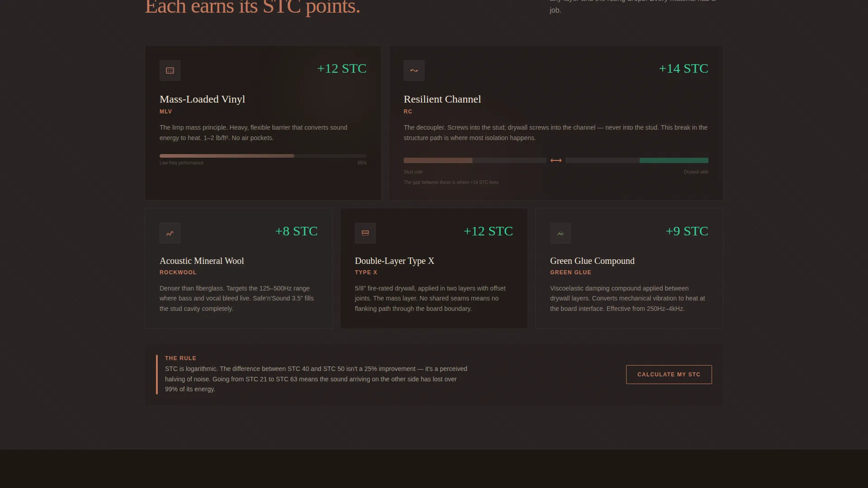Select the Acoustic Mineral Wool heading
This screenshot has width=868, height=488.
click(202, 261)
